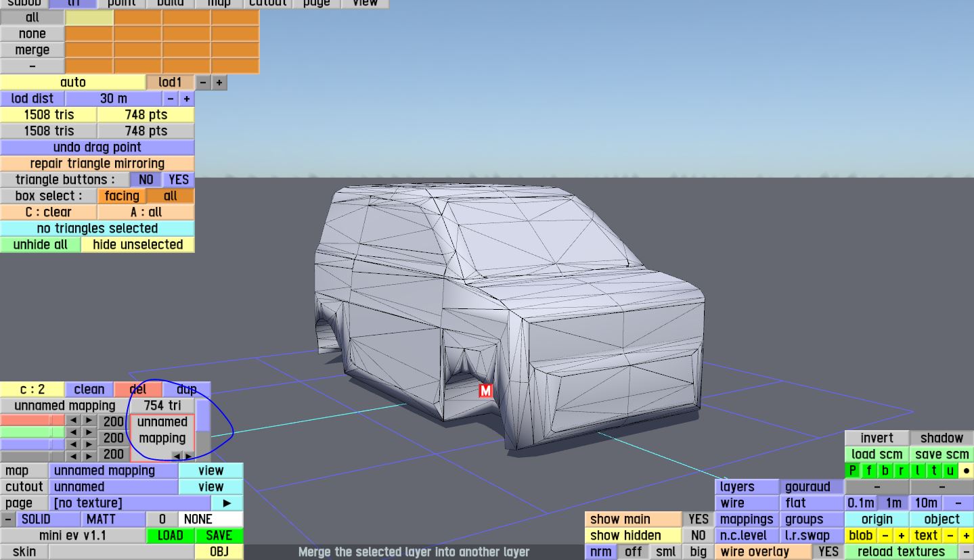Toggle the wire overlay YES button

click(x=828, y=552)
